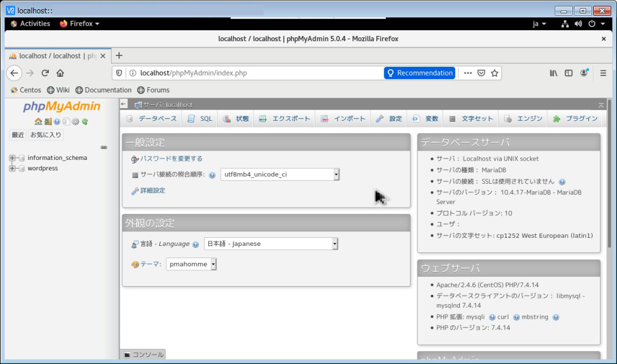Click help icon after mysqli extension
617x364 pixels.
coord(492,317)
